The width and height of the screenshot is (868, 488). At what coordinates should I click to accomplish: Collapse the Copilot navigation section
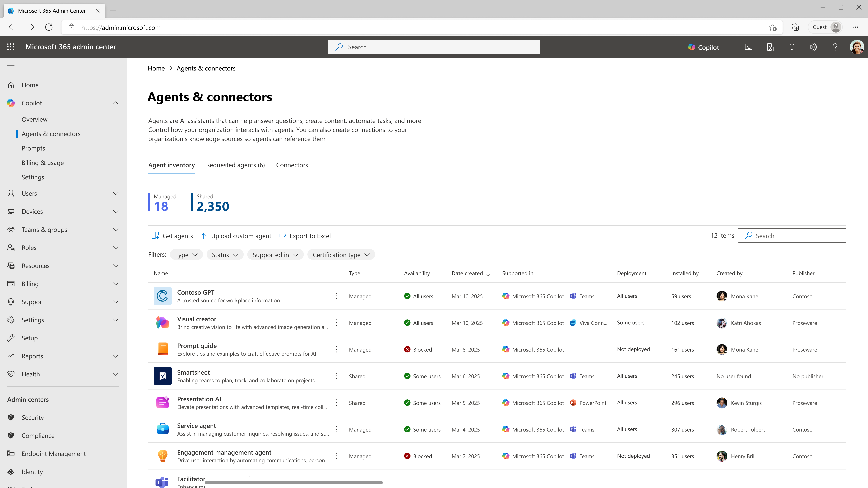click(x=116, y=103)
